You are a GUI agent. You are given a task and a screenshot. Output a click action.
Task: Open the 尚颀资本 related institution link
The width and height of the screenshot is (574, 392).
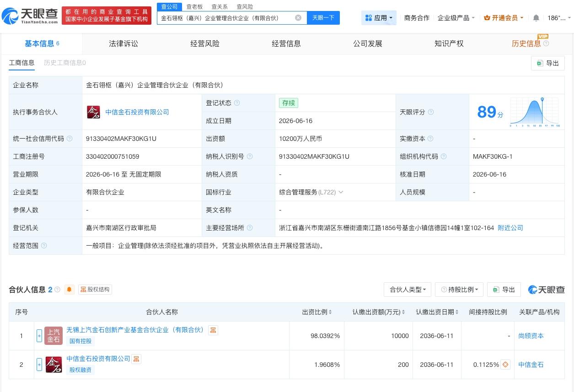coord(531,336)
